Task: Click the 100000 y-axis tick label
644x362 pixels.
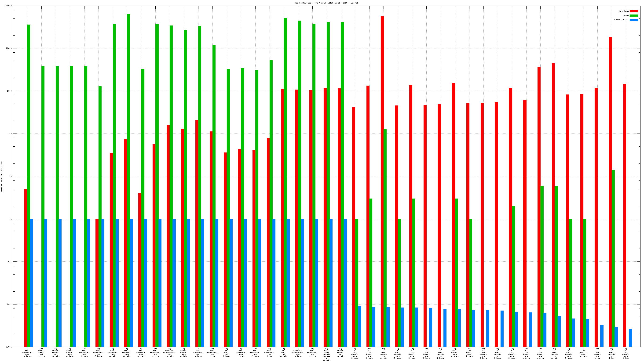Action: [8, 6]
